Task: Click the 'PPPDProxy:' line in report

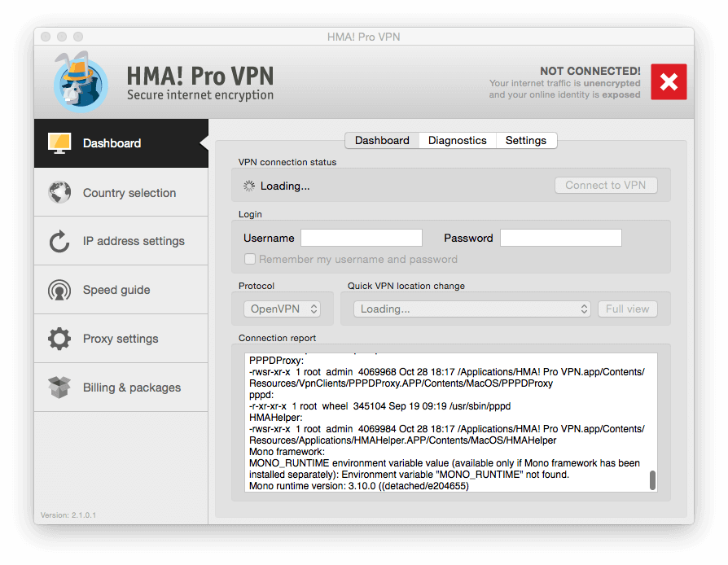Action: click(x=276, y=361)
